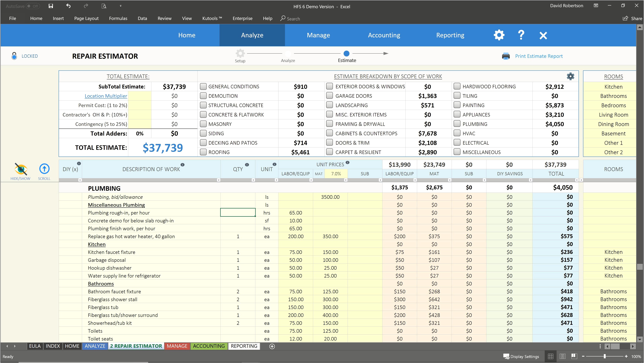Click the Miscellaneous Plumbing heading link
The height and width of the screenshot is (363, 644).
[116, 205]
